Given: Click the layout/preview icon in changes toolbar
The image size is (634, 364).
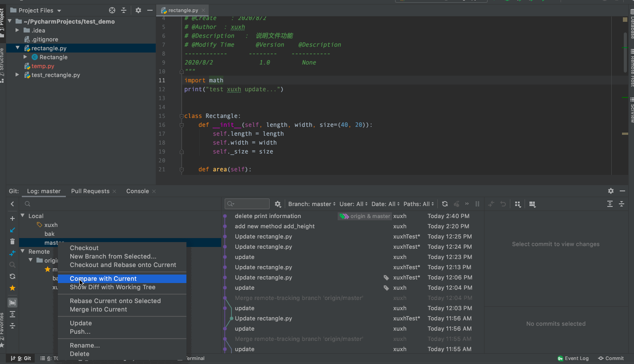Looking at the screenshot, I should click(532, 204).
